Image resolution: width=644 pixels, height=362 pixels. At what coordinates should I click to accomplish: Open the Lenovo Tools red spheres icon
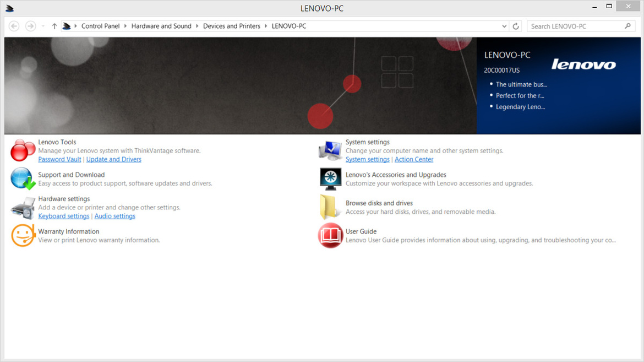tap(23, 150)
